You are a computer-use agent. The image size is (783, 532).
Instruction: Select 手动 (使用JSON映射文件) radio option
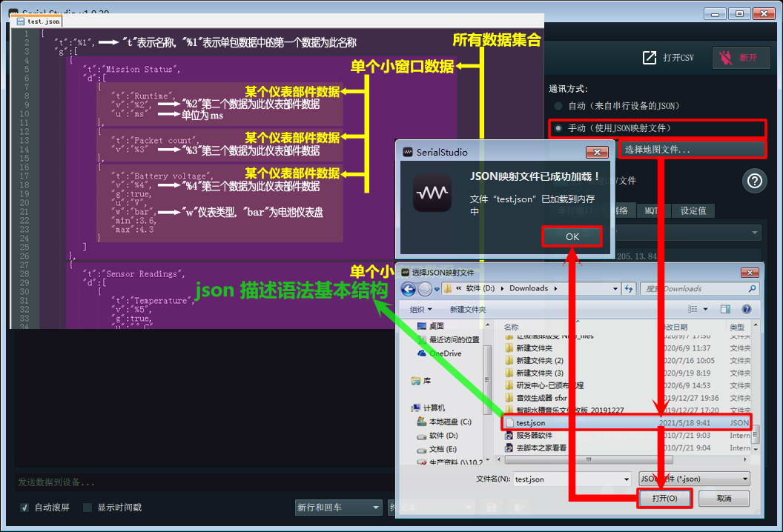pos(558,128)
